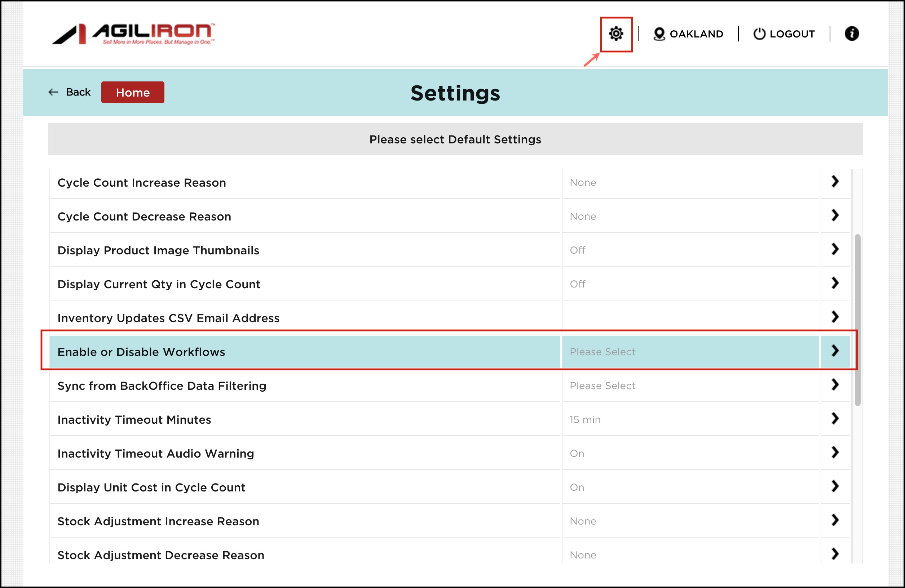Viewport: 905px width, 588px height.
Task: Click the Oakland location pin icon
Action: pyautogui.click(x=659, y=34)
